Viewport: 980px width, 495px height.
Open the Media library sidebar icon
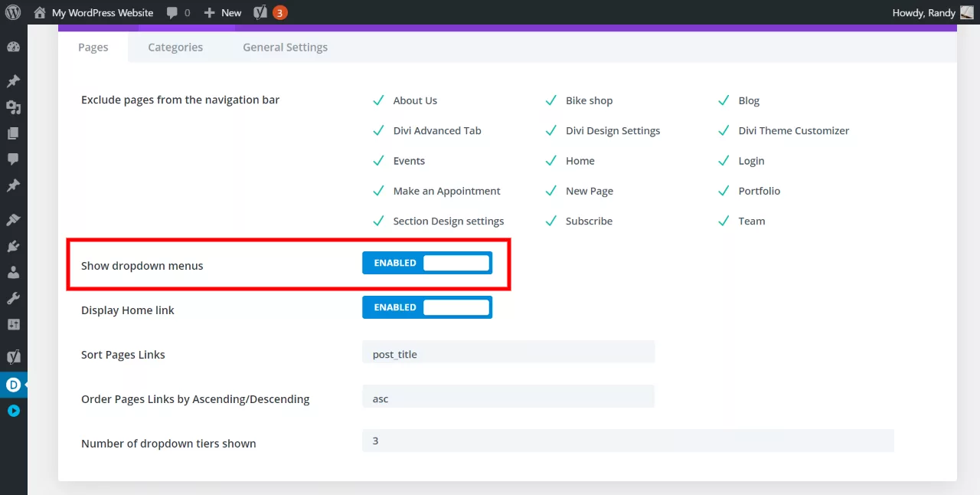[x=13, y=107]
